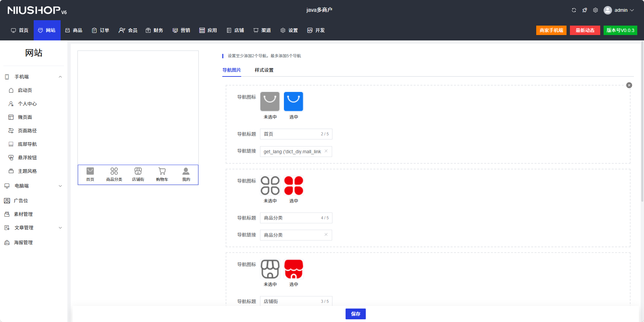
Task: Click the unselected gray bag nav icon
Action: [x=270, y=101]
